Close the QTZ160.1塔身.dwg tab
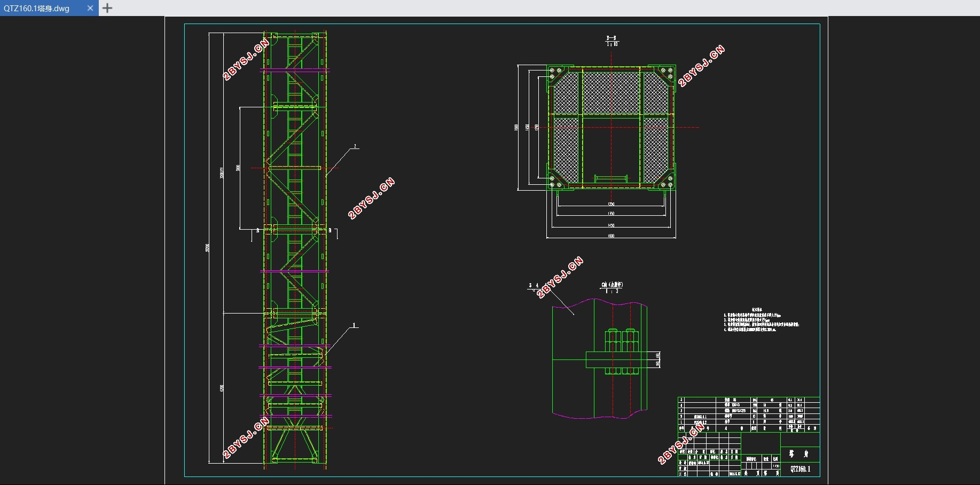The image size is (980, 485). (x=90, y=8)
